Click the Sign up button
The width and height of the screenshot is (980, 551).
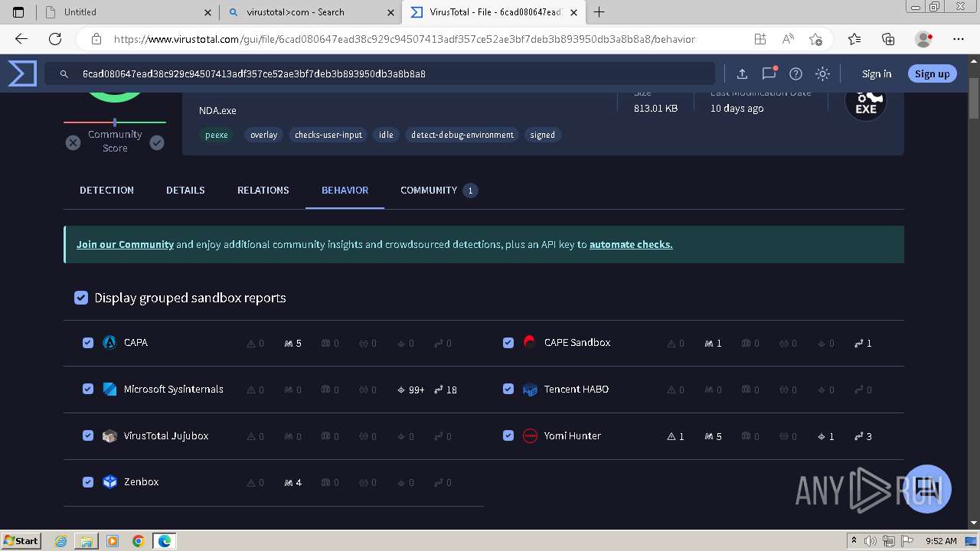pos(932,73)
